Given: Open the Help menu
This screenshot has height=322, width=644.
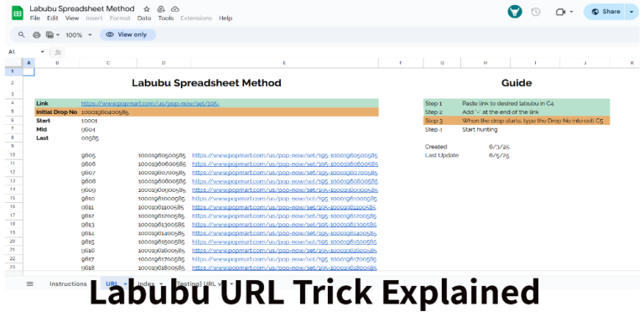Looking at the screenshot, I should pos(226,18).
